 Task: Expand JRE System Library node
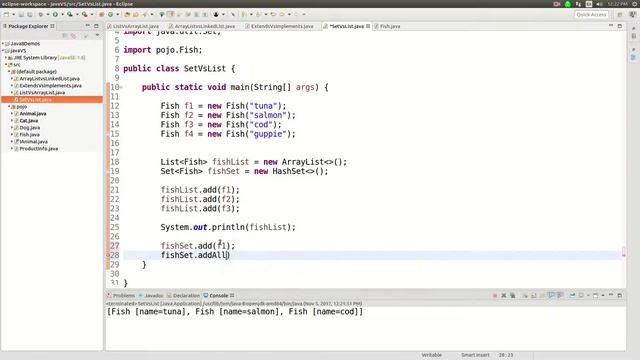click(6, 58)
